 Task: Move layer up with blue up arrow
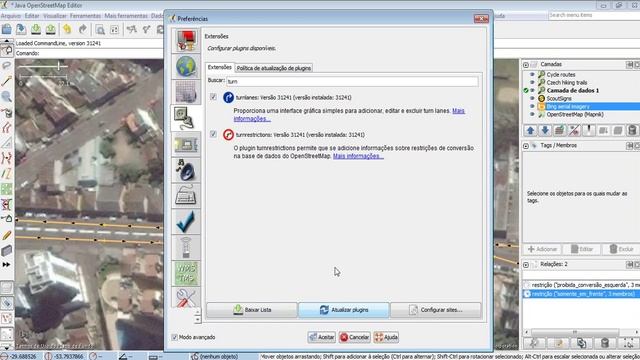coord(531,131)
